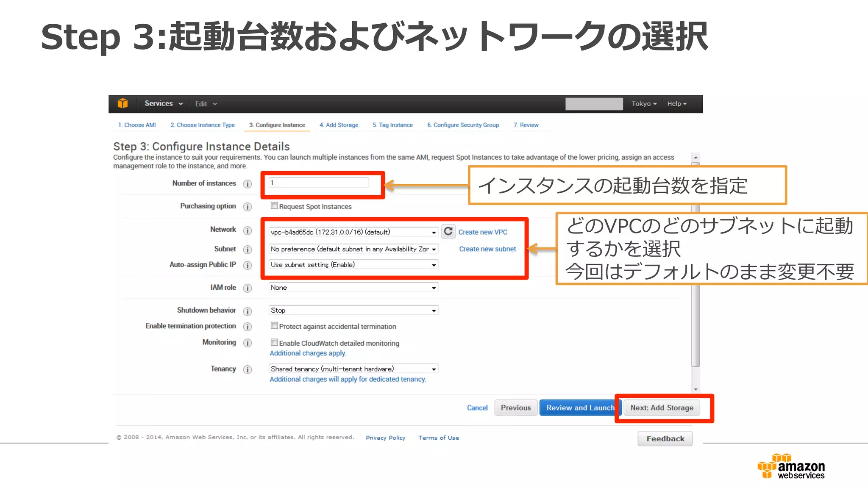The image size is (868, 488).
Task: Show info icon beside Monitoring
Action: 248,343
